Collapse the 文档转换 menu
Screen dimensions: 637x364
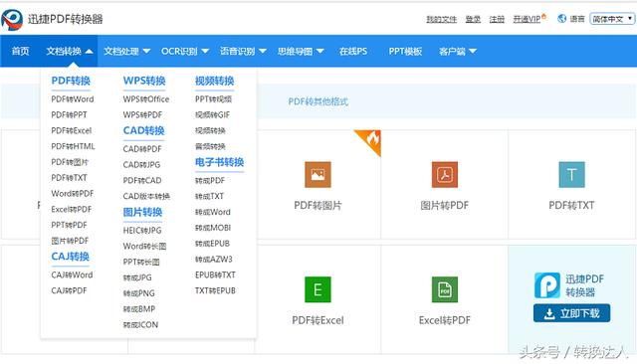tap(70, 51)
